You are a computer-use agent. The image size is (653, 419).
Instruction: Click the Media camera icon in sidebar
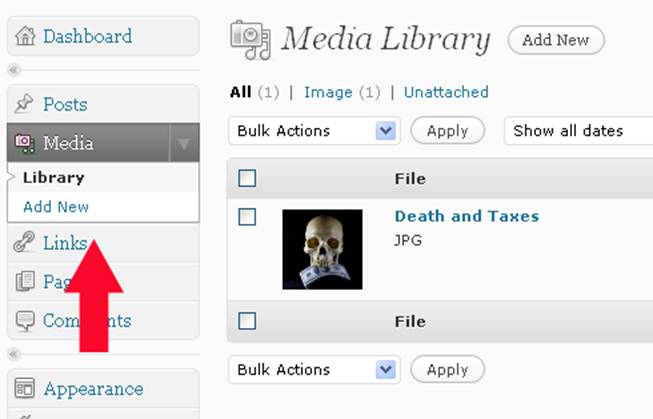tap(25, 143)
